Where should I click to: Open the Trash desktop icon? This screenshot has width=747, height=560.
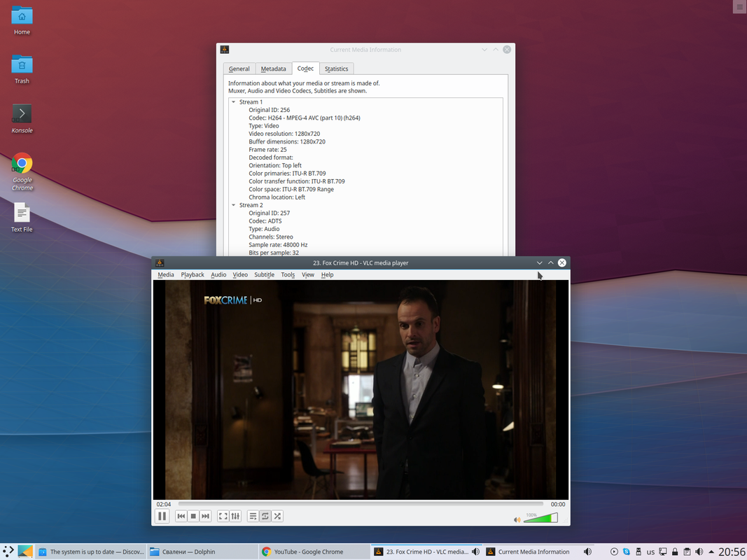(22, 69)
